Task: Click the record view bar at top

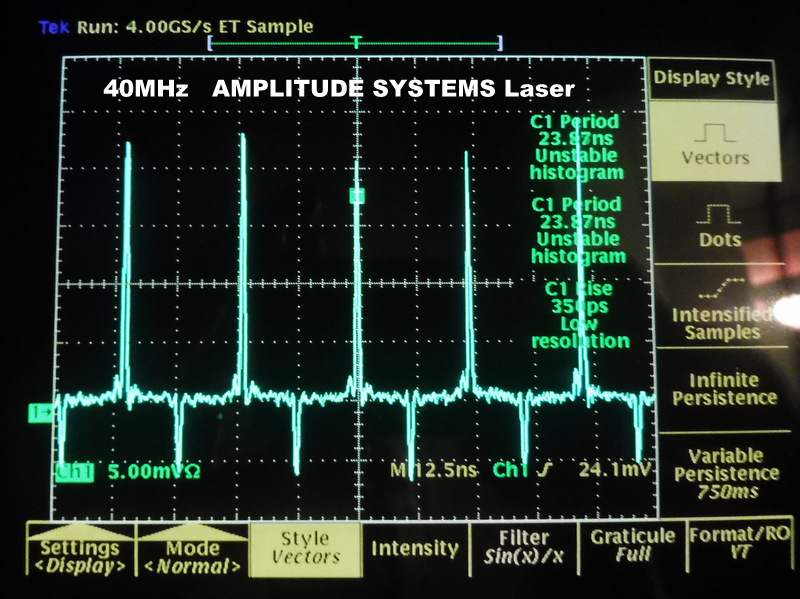Action: coord(354,44)
